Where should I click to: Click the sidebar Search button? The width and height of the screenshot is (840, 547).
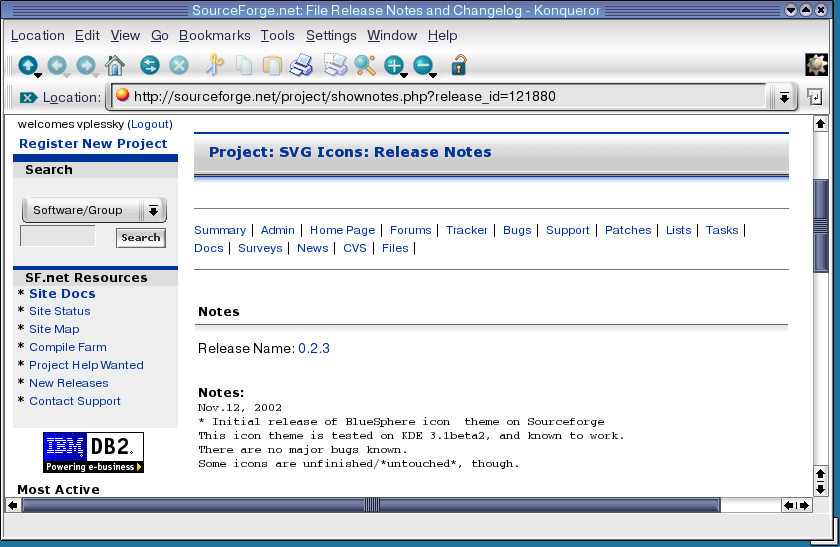(140, 238)
